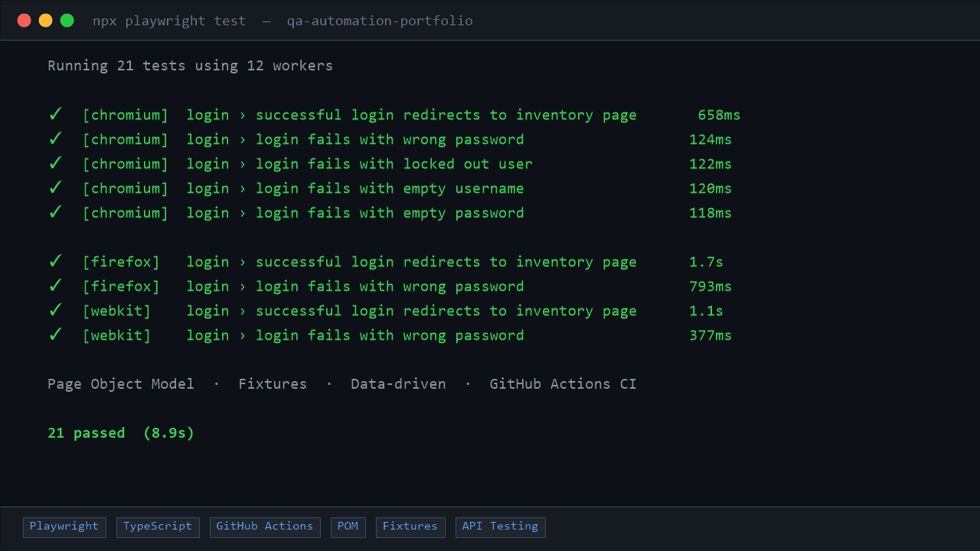Click checkmark for chromium successful login test
Image resolution: width=980 pixels, height=551 pixels.
(x=55, y=115)
